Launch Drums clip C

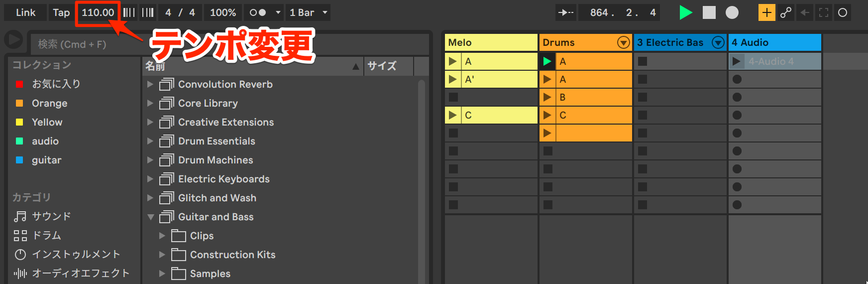(547, 115)
